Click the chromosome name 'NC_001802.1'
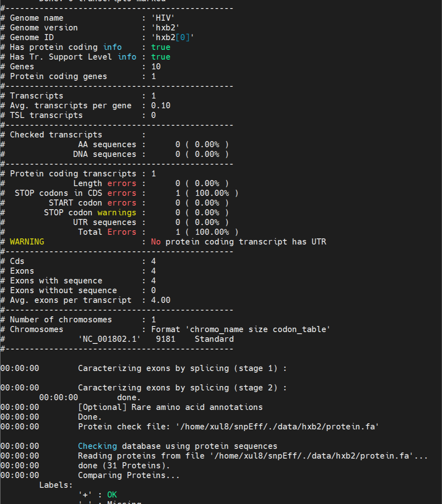442x504 pixels. [x=109, y=339]
